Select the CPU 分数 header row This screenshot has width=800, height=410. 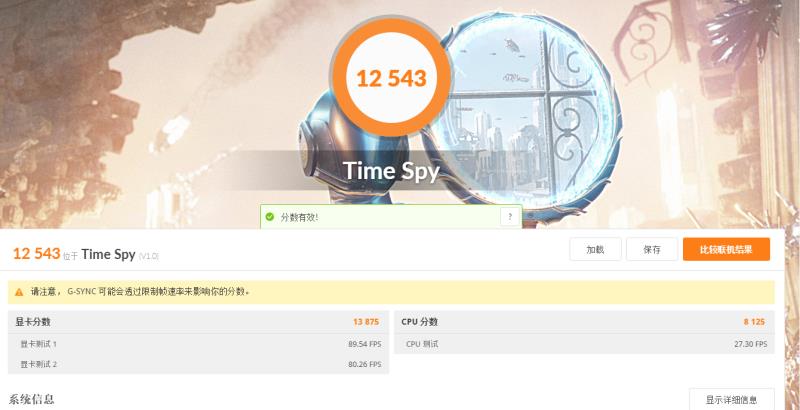584,322
